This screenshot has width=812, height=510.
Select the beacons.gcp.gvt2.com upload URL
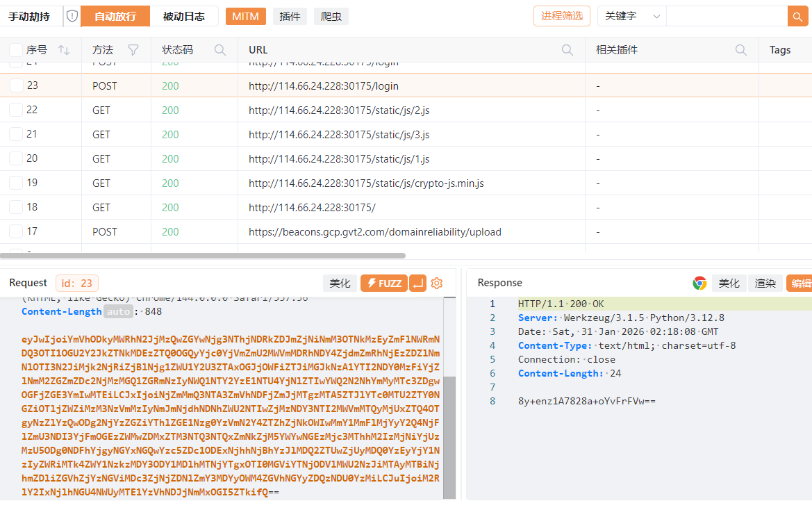click(x=375, y=232)
